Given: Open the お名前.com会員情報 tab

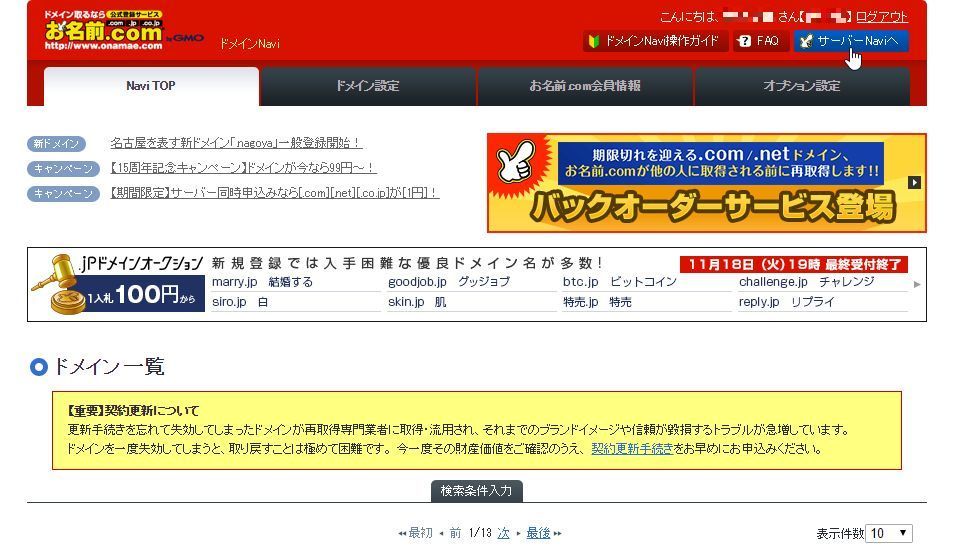Looking at the screenshot, I should tap(585, 86).
